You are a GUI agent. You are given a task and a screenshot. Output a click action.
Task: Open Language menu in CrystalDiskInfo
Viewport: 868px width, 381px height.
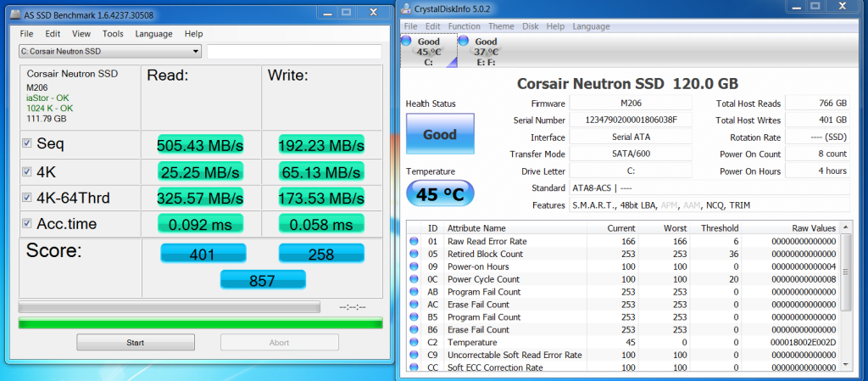coord(591,26)
